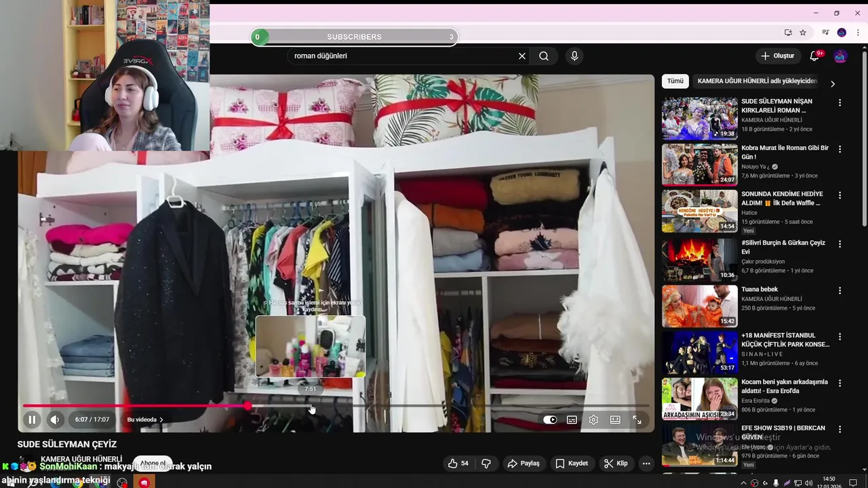Image resolution: width=868 pixels, height=488 pixels.
Task: Open options for 'SUDE SÜLEYMAN NİŞAN' video
Action: [840, 102]
